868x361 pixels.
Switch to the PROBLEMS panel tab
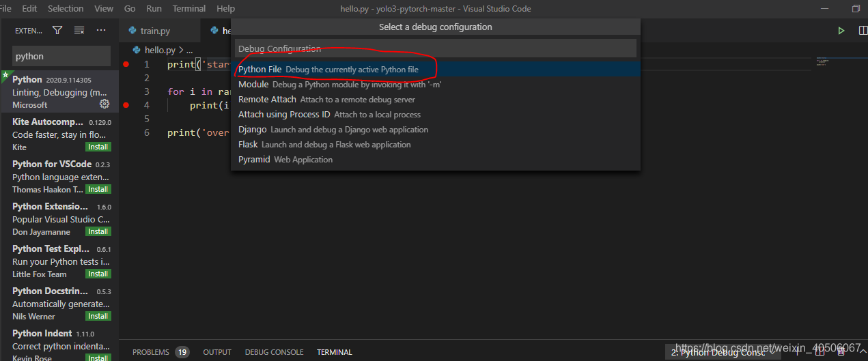coord(151,352)
